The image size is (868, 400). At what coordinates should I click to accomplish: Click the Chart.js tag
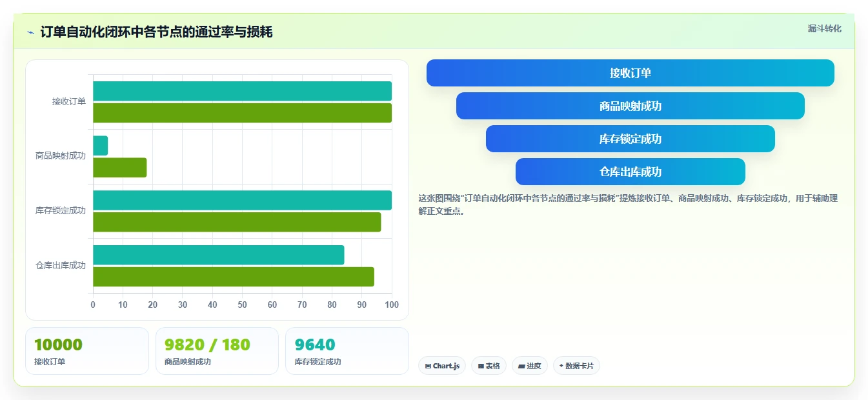pyautogui.click(x=442, y=366)
